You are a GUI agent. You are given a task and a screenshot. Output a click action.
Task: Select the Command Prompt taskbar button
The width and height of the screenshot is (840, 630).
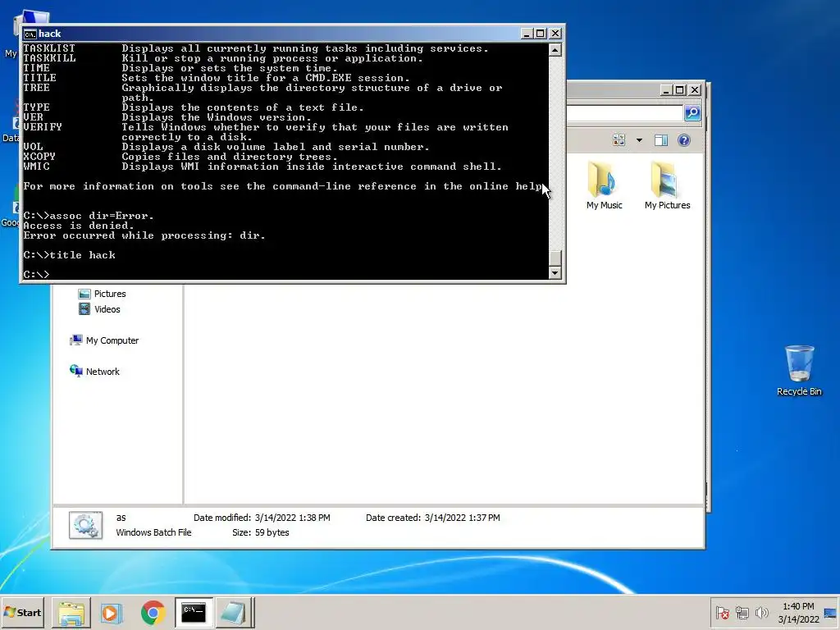(194, 612)
